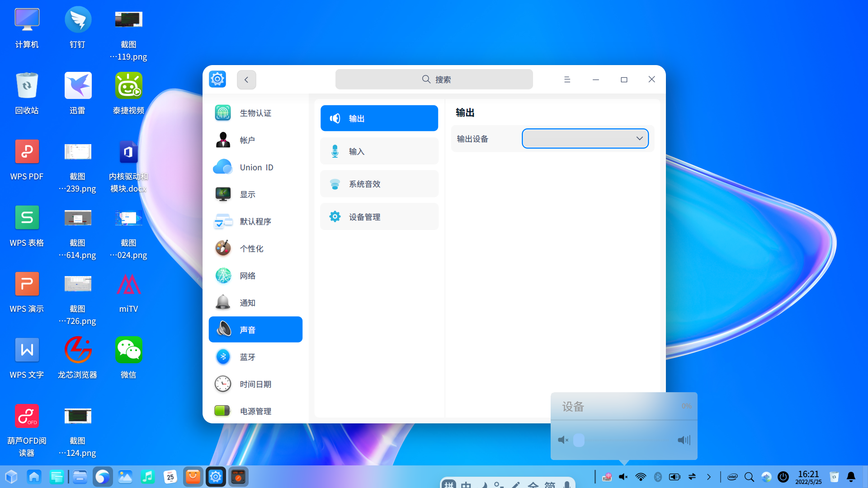
Task: Switch to the 系统音效 section
Action: click(379, 184)
